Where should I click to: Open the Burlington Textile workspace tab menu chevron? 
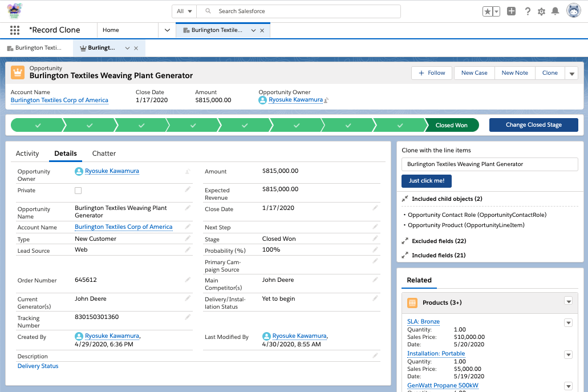[253, 30]
